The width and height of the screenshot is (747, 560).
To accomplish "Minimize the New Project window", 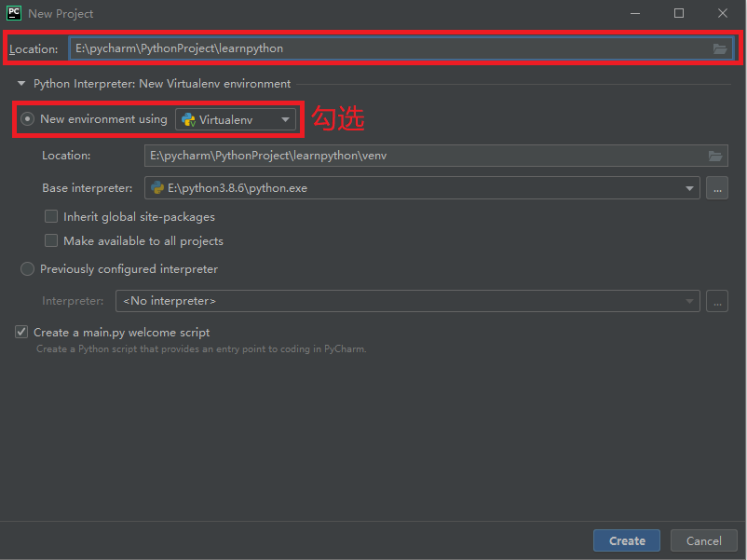I will [635, 13].
